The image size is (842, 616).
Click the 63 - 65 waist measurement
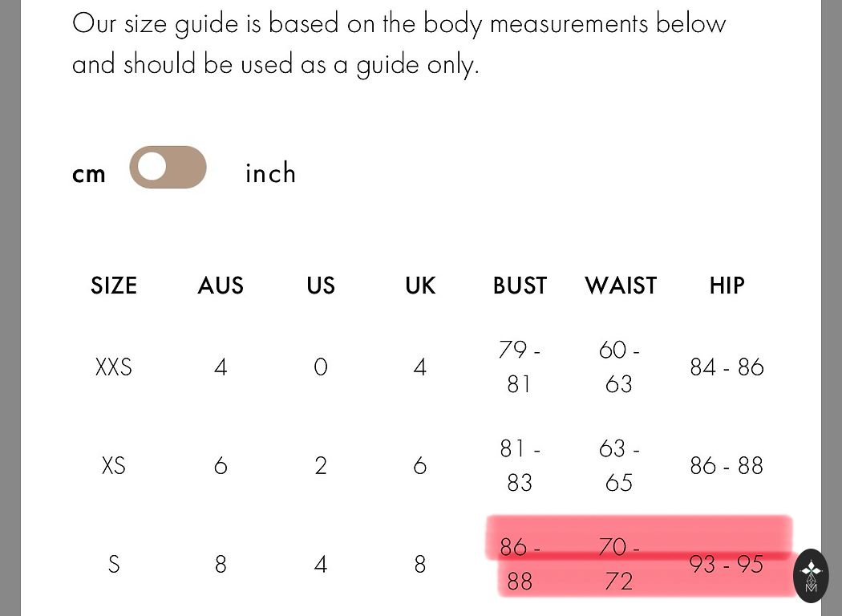(619, 466)
